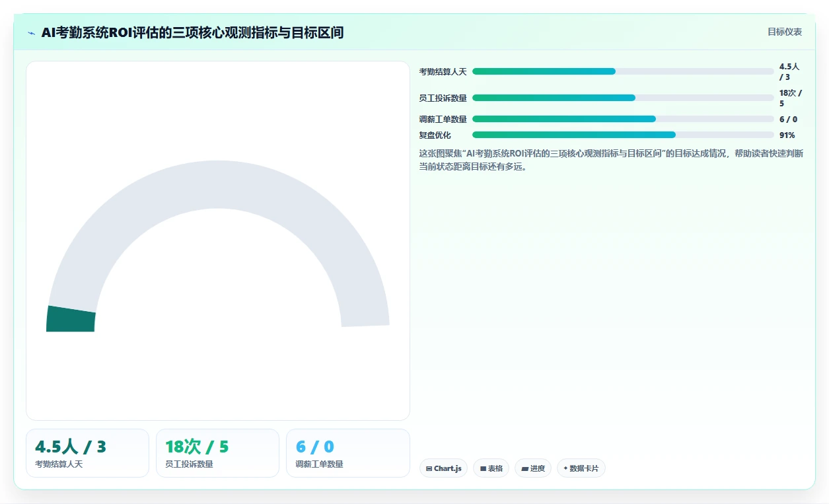Screen dimensions: 829x504
Task: Click the Chart.js tag chip
Action: coord(444,468)
